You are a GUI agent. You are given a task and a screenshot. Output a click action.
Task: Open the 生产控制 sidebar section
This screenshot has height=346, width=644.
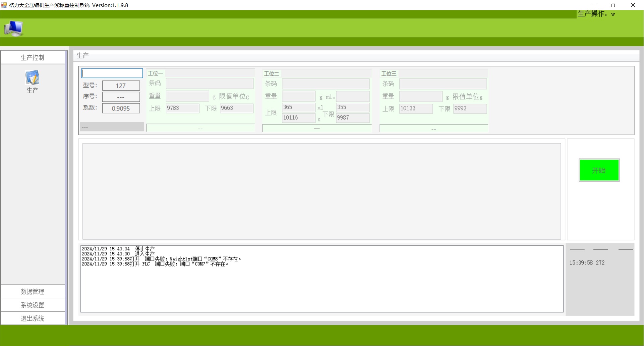pos(33,57)
